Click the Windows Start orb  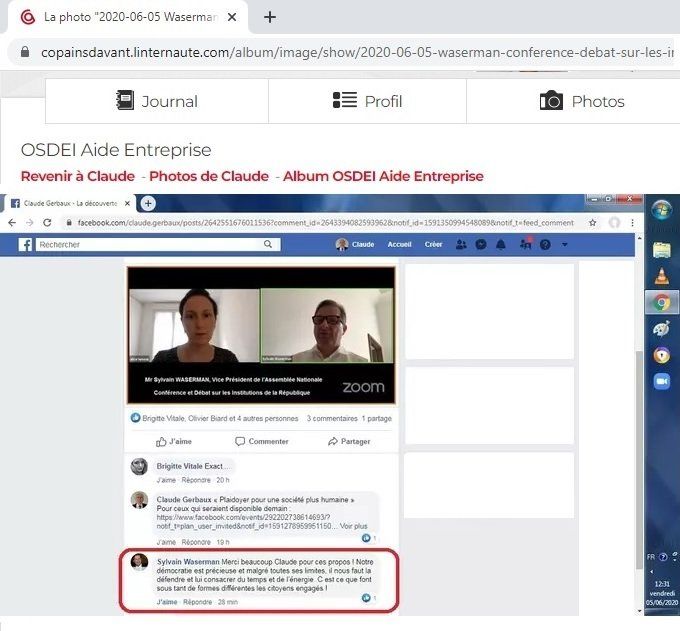661,210
